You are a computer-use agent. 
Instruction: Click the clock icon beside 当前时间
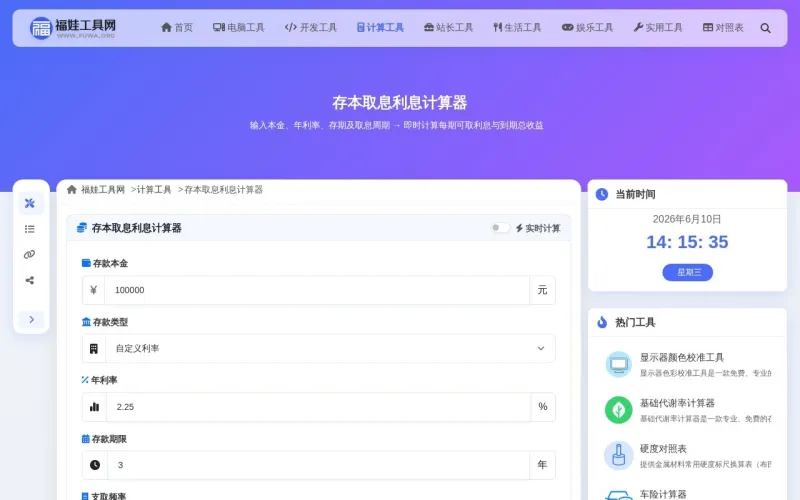click(602, 194)
